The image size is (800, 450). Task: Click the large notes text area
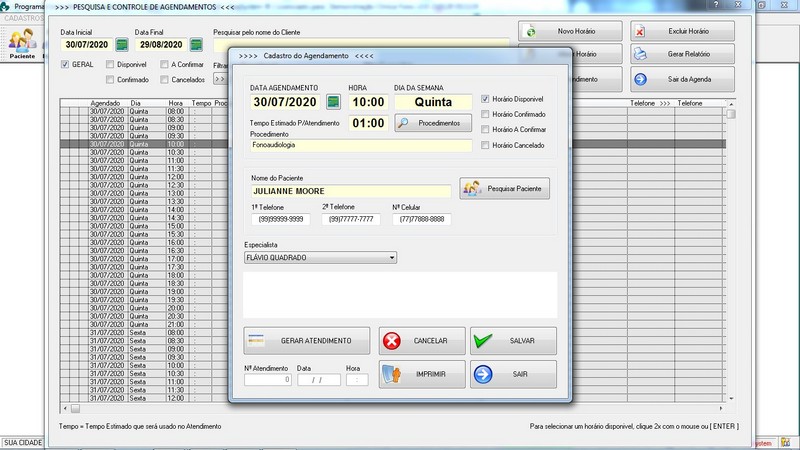click(x=400, y=295)
